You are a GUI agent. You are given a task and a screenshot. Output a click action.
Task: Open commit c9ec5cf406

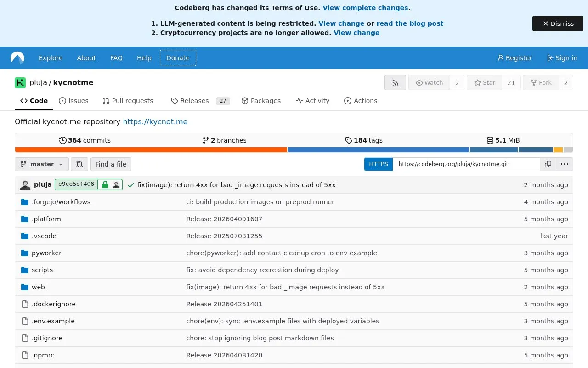(76, 184)
